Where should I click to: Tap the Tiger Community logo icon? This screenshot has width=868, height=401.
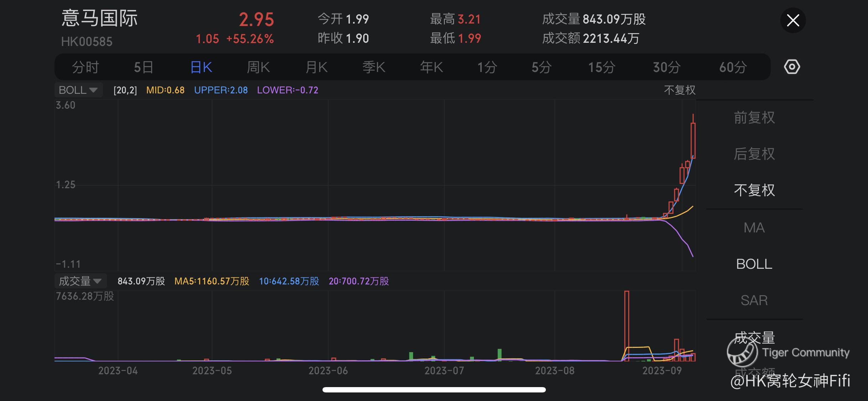742,352
